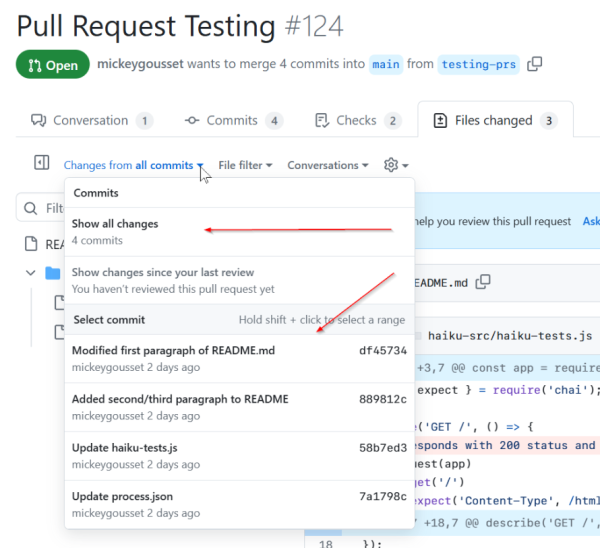Click the testing-prs branch link
This screenshot has width=600, height=548.
pyautogui.click(x=478, y=64)
